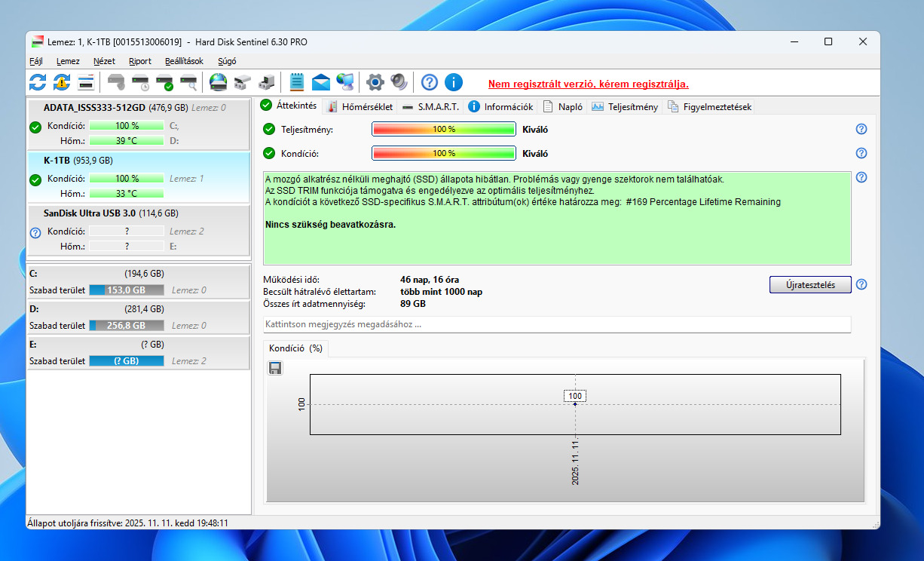The height and width of the screenshot is (561, 924).
Task: Open the blue notepad report icon
Action: click(297, 82)
